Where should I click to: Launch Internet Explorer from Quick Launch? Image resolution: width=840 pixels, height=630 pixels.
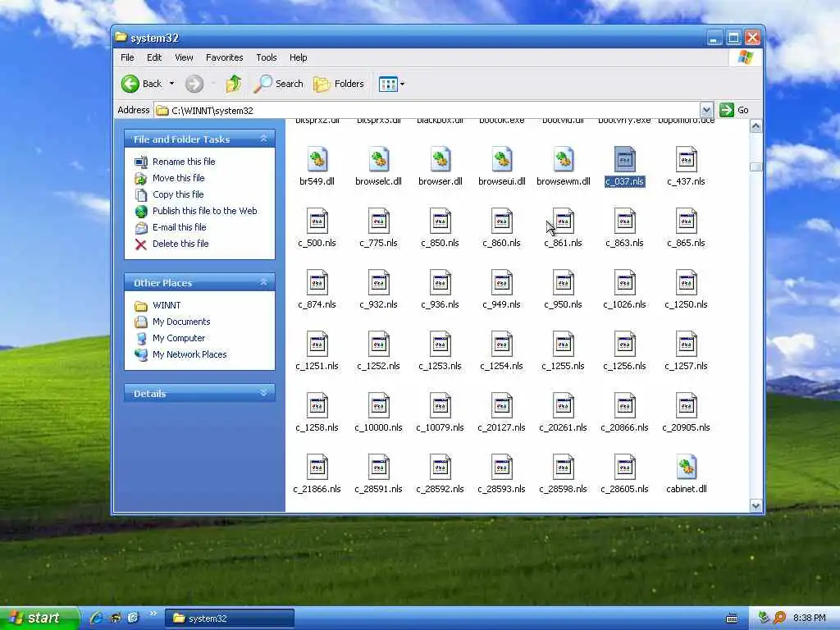97,618
